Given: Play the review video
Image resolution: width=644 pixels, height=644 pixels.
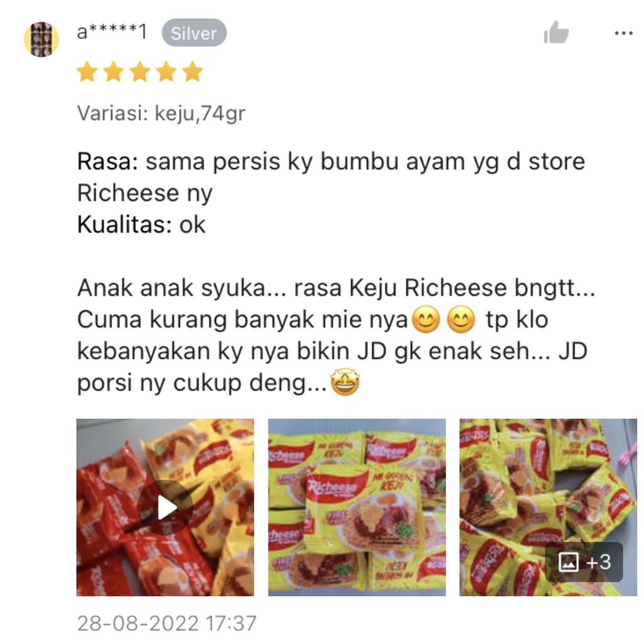Looking at the screenshot, I should (x=165, y=508).
